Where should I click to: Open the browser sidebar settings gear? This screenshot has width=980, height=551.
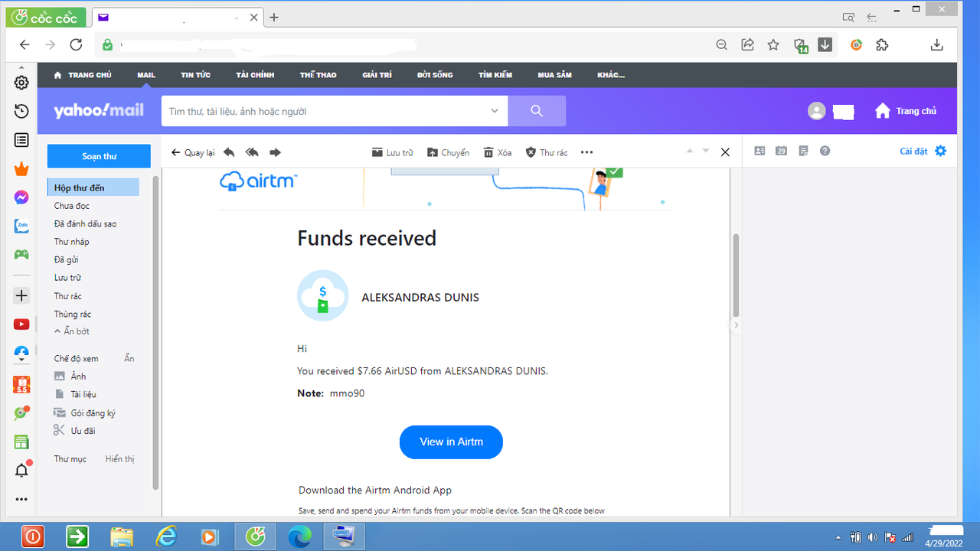tap(21, 83)
